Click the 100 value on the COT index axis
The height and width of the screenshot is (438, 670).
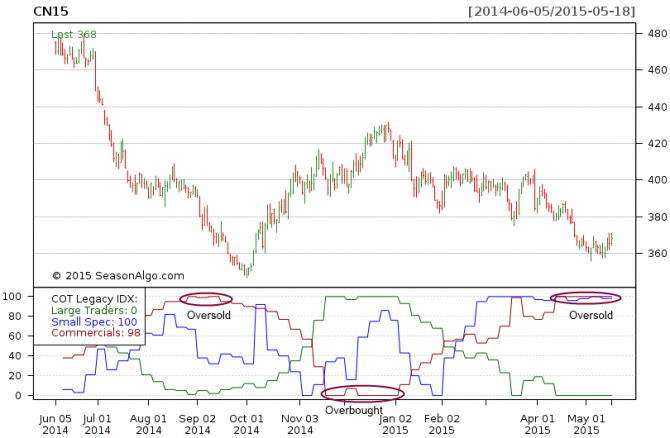[12, 296]
